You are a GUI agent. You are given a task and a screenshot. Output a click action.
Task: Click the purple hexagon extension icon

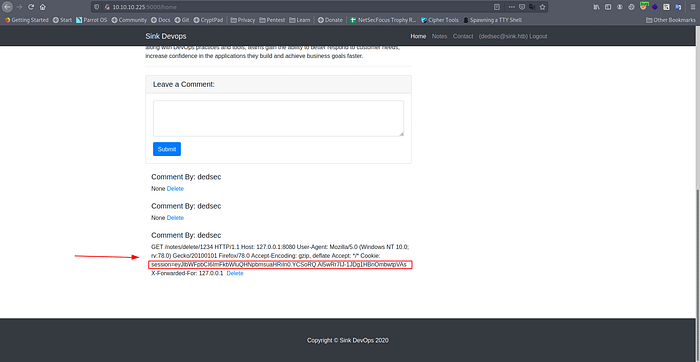[654, 7]
